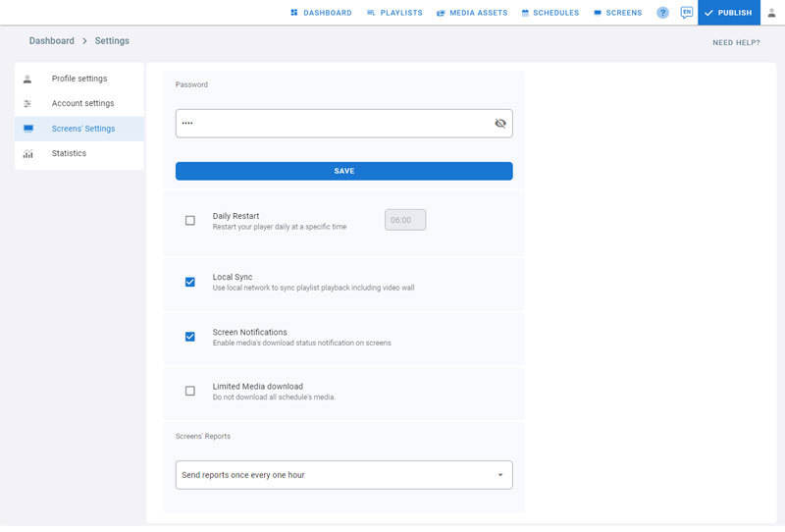The image size is (785, 532).
Task: Enable the Limited Media download checkbox
Action: [190, 391]
